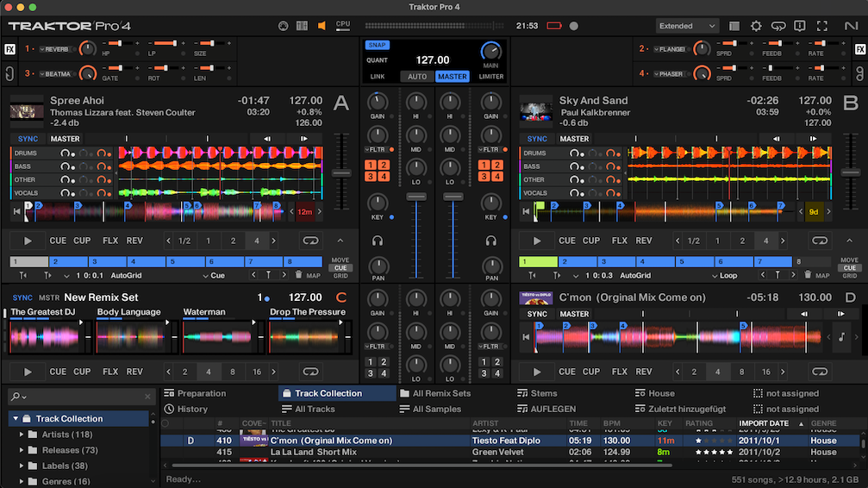Open Deck B Loop cue type dropdown
The height and width of the screenshot is (488, 868).
725,275
